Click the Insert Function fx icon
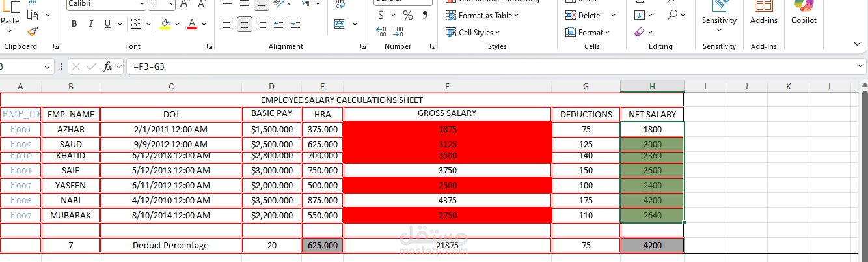 click(x=108, y=66)
